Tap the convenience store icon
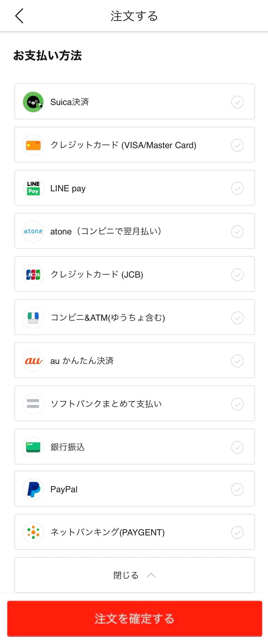 (33, 318)
